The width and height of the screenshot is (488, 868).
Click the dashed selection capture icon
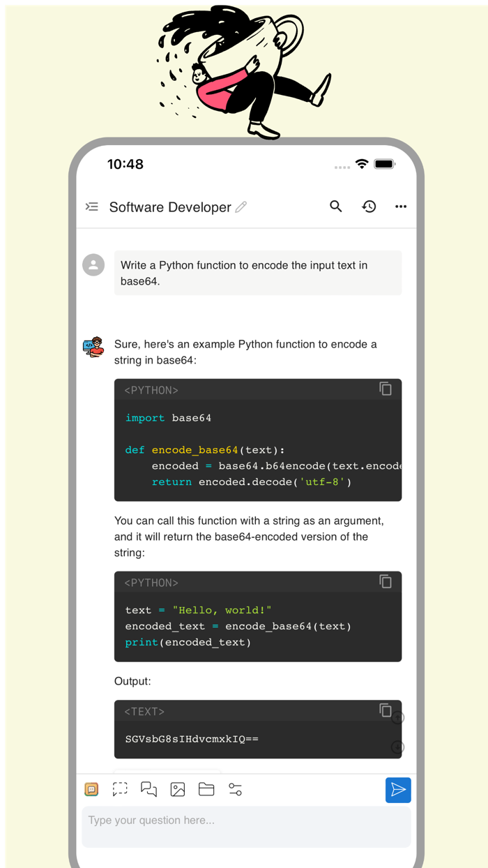[120, 789]
